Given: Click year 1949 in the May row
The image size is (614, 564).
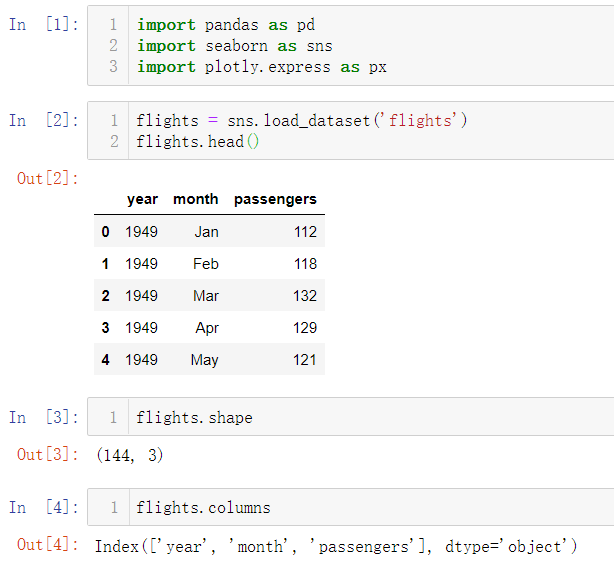Looking at the screenshot, I should click(141, 360).
